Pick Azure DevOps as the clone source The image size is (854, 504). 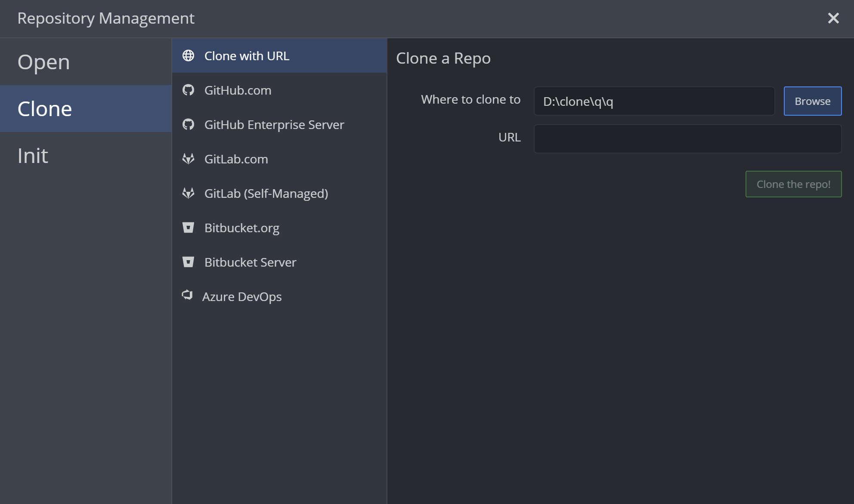coord(242,297)
